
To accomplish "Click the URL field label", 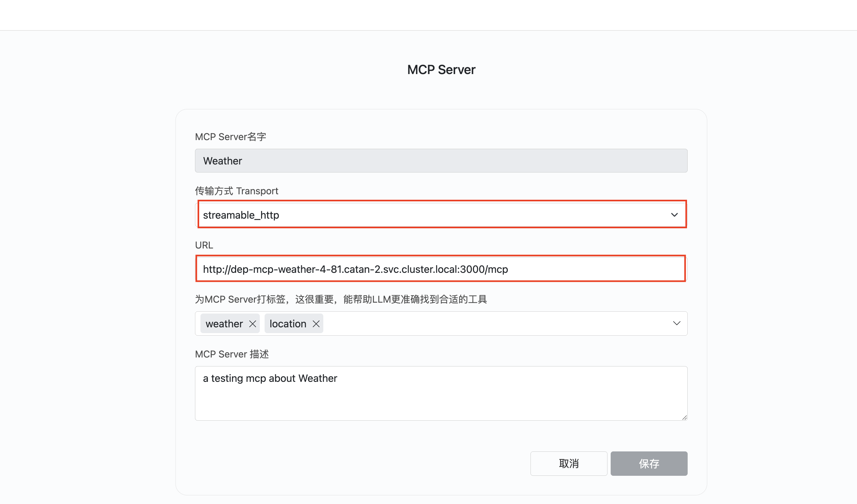I will tap(204, 245).
